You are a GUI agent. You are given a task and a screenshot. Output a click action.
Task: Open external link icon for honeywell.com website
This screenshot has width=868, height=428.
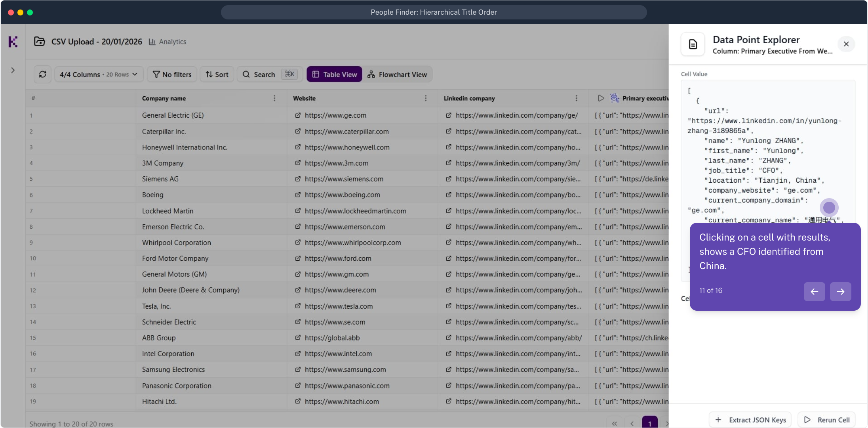298,147
